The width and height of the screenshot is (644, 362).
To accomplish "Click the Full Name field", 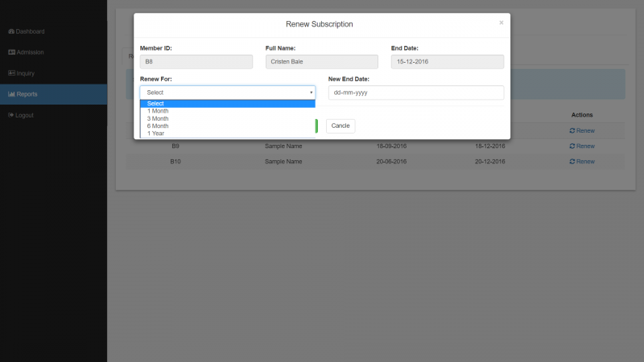I will click(321, 61).
